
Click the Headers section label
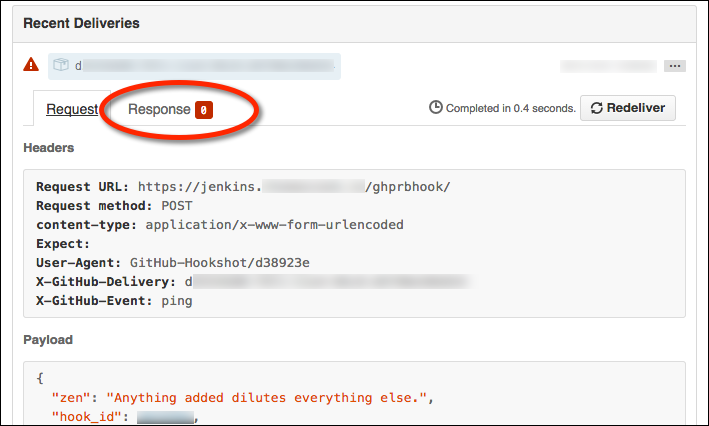[48, 148]
